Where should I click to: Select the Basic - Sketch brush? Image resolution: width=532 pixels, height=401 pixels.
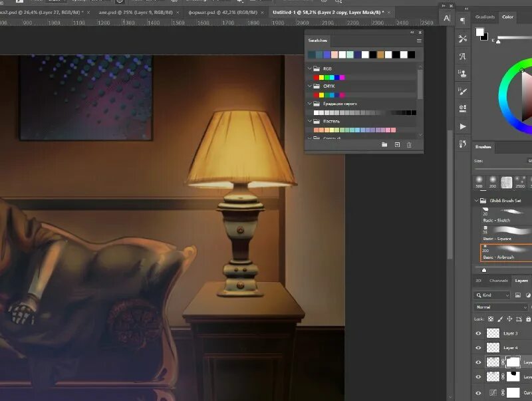(506, 215)
